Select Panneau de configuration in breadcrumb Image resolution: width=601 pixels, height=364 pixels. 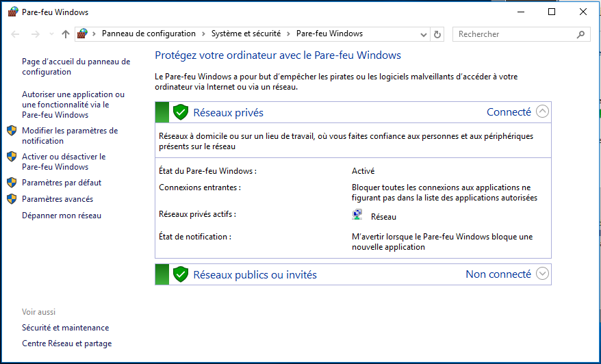click(149, 34)
